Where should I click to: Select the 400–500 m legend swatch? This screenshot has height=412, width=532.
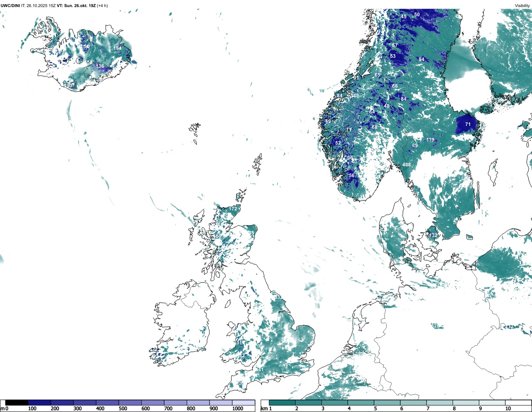tap(108, 402)
